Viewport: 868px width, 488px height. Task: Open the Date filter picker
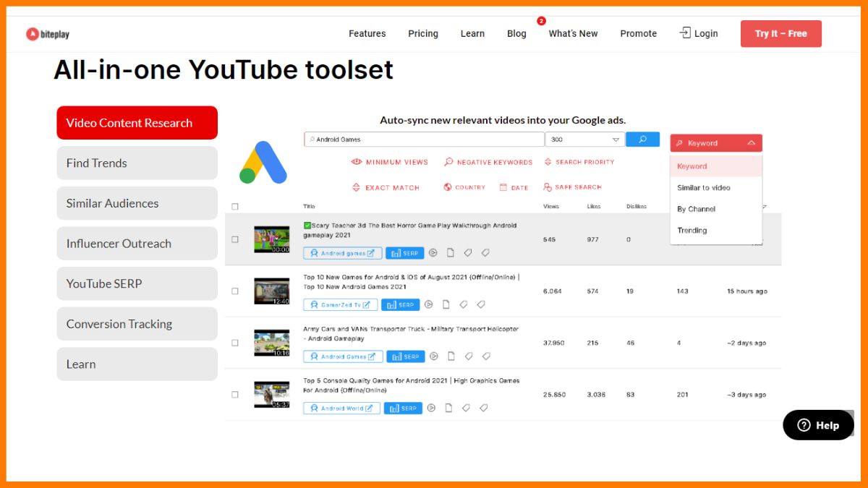click(514, 187)
